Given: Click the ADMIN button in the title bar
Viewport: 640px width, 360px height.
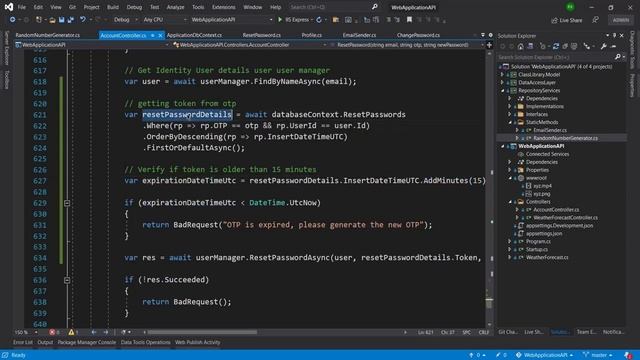Looking at the screenshot, I should coord(620,20).
